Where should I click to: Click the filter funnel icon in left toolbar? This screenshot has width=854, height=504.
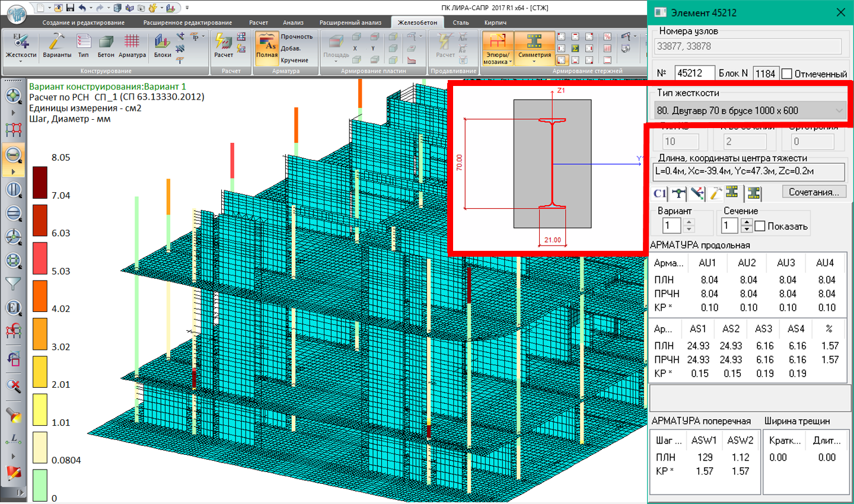pos(13,285)
